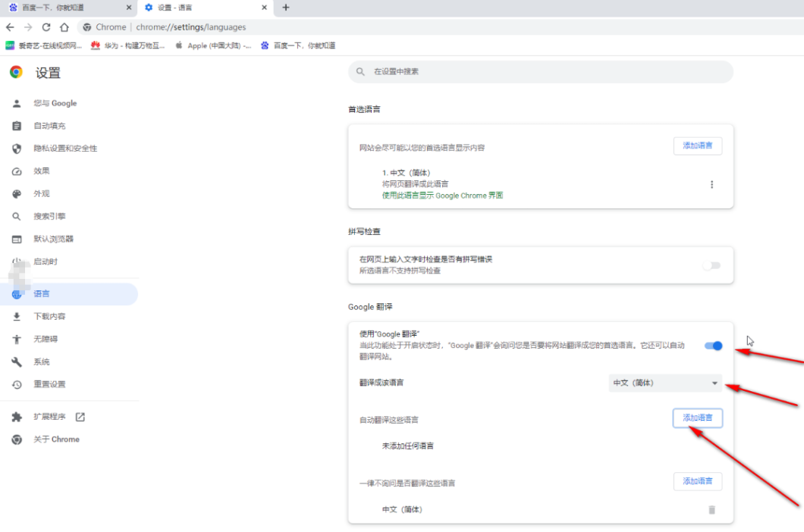Go back using the browser back arrow
The height and width of the screenshot is (532, 804).
pyautogui.click(x=11, y=27)
